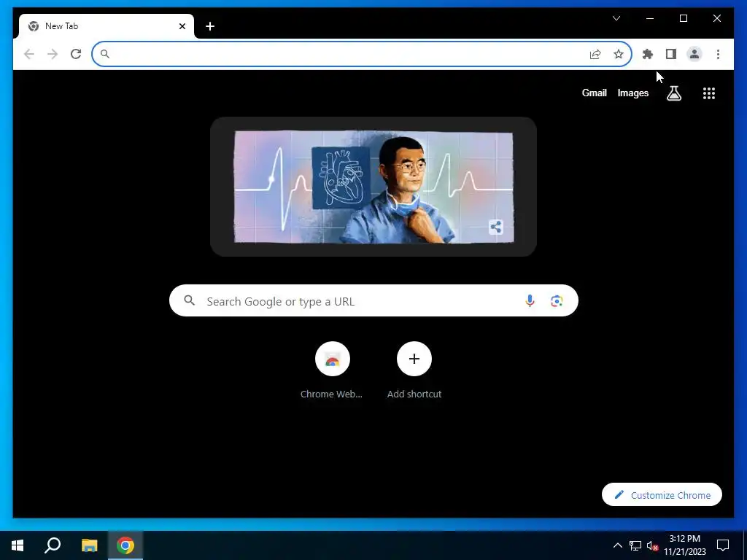The height and width of the screenshot is (560, 747).
Task: Add a new shortcut
Action: pos(414,370)
